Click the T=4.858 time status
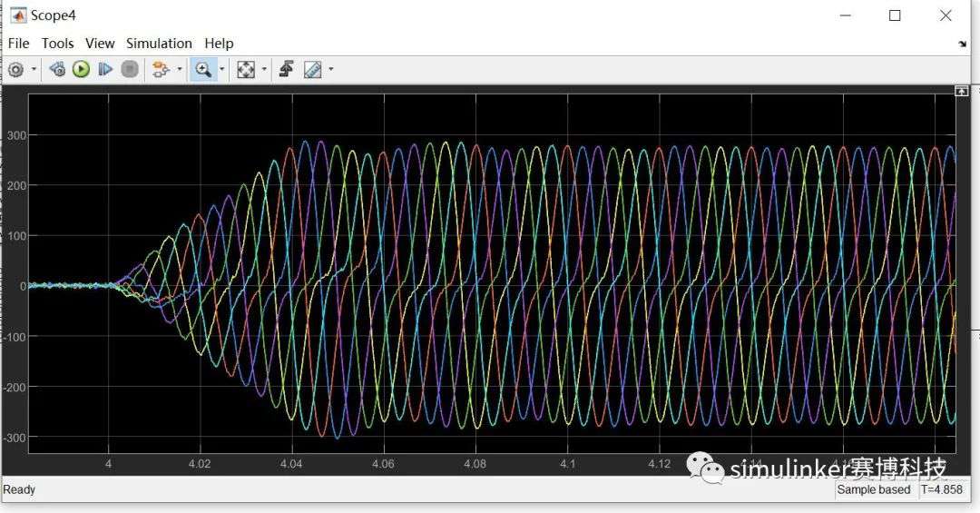The width and height of the screenshot is (980, 513). pos(941,490)
